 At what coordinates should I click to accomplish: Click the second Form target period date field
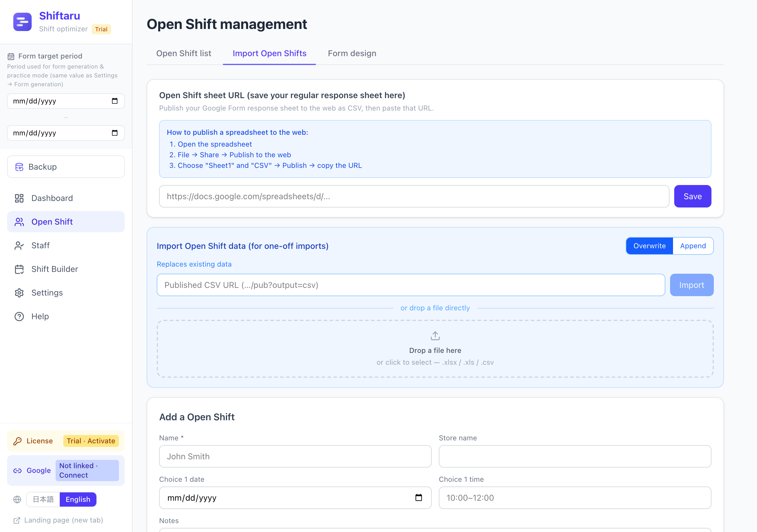pyautogui.click(x=66, y=133)
